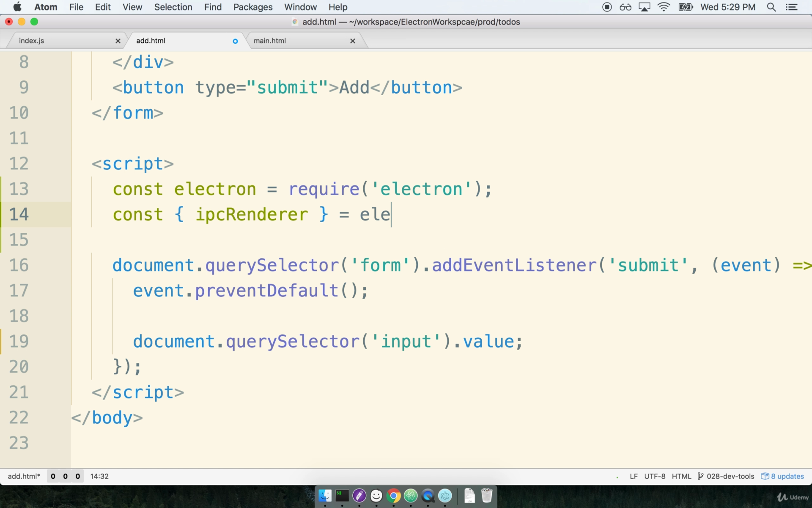Open the File menu
Viewport: 812px width, 508px height.
coord(76,7)
